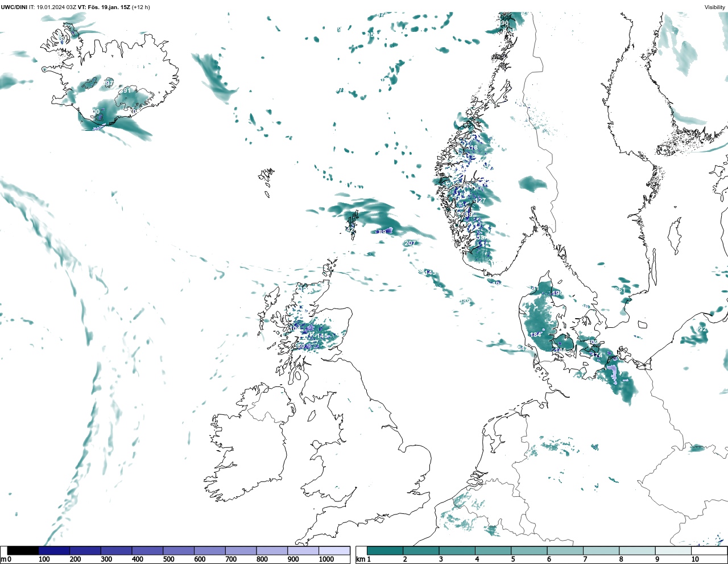Image resolution: width=728 pixels, height=564 pixels.
Task: Click the 'VT: Fös. 19.jan. 15Z' valid time
Action: click(x=104, y=7)
